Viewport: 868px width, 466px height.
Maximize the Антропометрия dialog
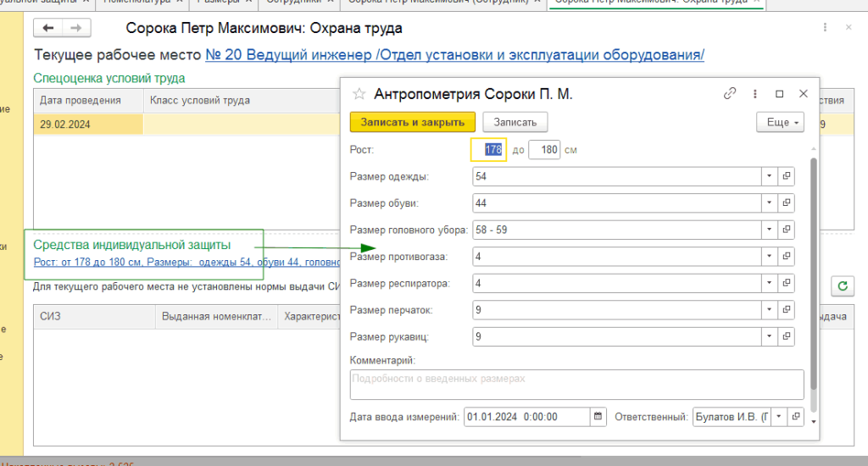(780, 94)
